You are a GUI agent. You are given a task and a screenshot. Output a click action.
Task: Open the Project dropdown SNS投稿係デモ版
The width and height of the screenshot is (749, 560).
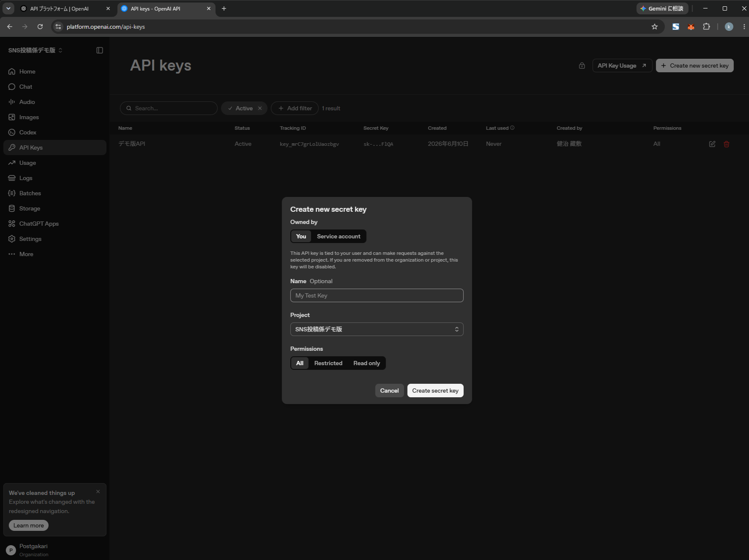[377, 329]
